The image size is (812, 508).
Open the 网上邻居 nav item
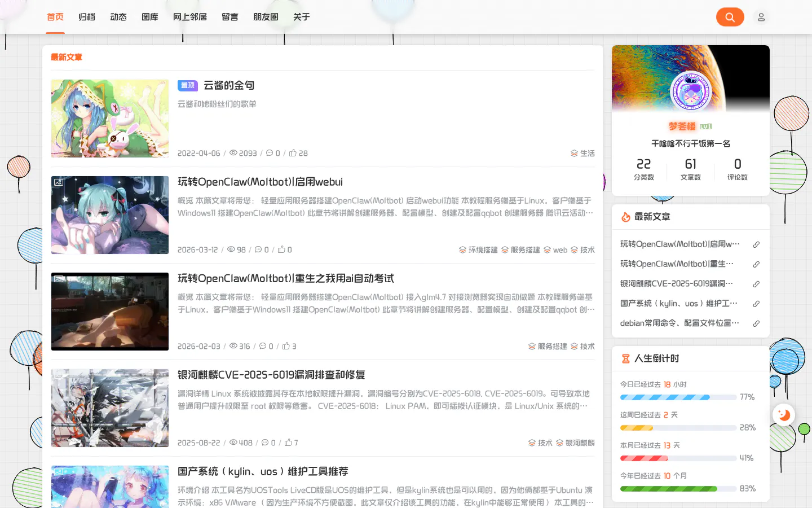coord(190,17)
